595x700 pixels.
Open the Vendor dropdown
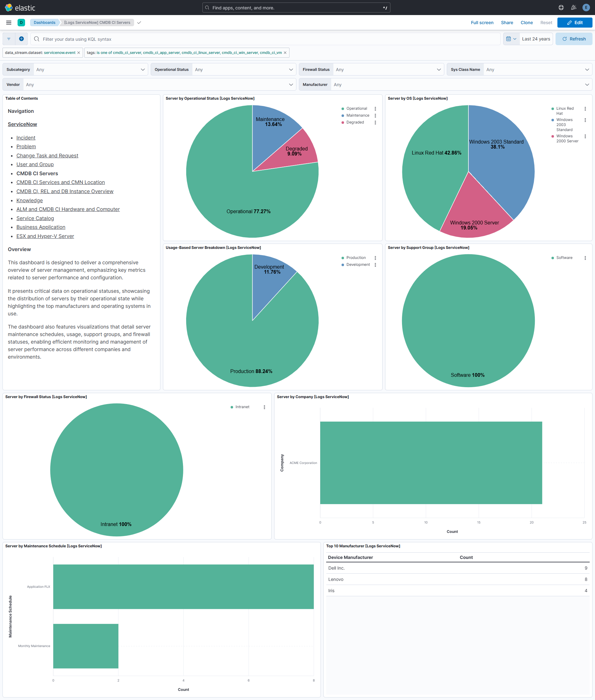[x=159, y=84]
